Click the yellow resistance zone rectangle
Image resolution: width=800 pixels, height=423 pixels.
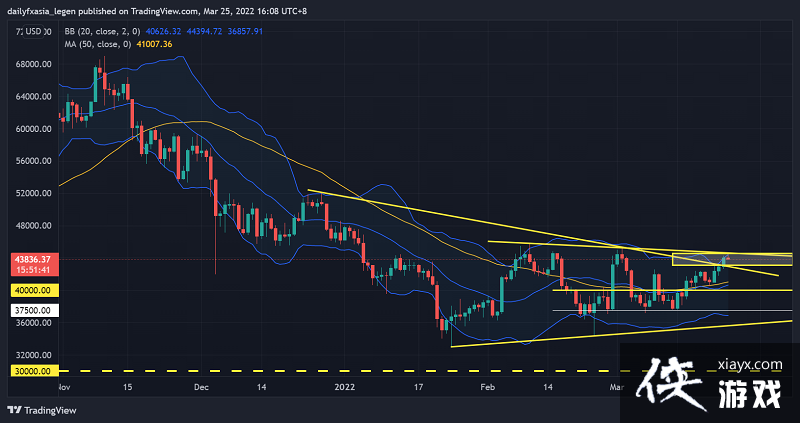click(x=733, y=260)
